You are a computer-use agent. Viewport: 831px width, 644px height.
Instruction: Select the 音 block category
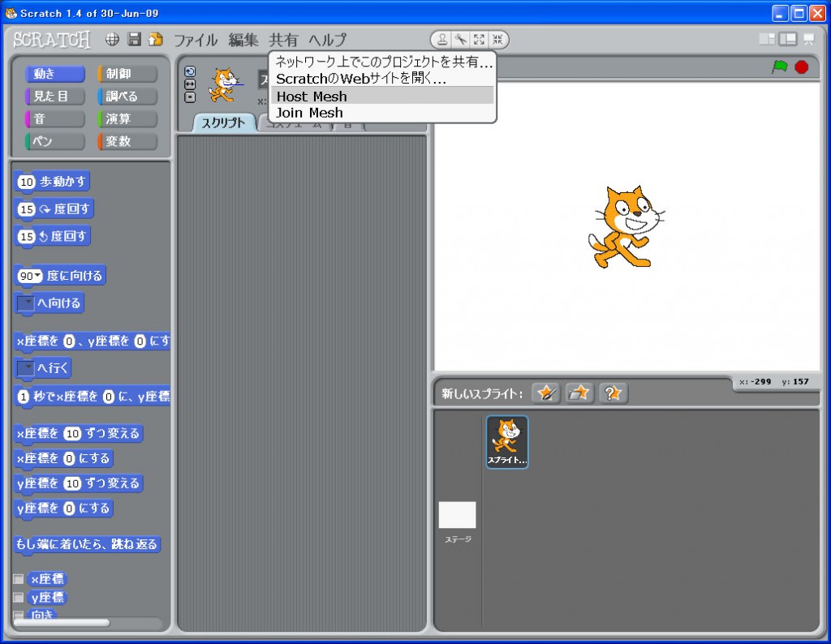pyautogui.click(x=54, y=118)
